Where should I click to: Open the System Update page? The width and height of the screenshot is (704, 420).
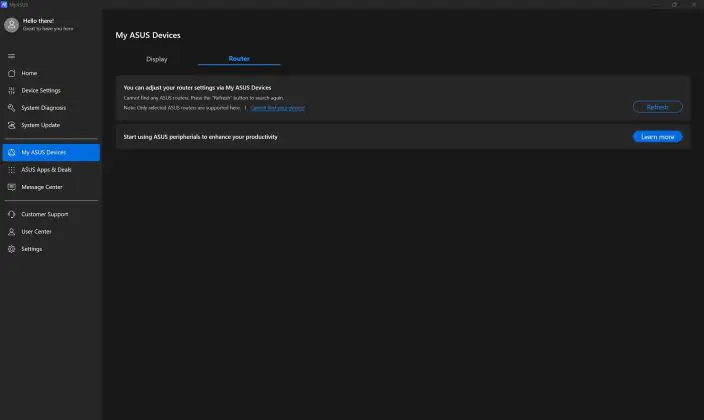coord(51,125)
